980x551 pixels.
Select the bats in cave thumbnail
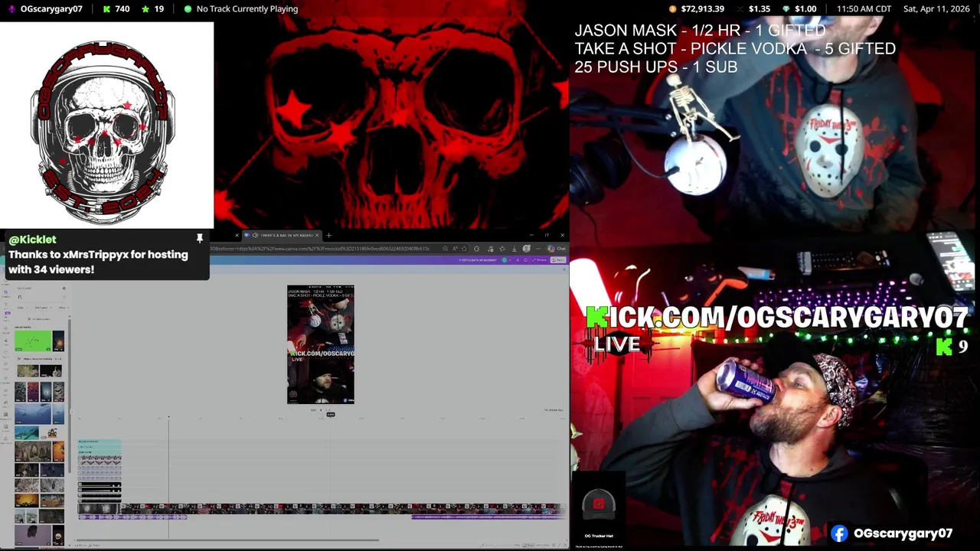33,452
